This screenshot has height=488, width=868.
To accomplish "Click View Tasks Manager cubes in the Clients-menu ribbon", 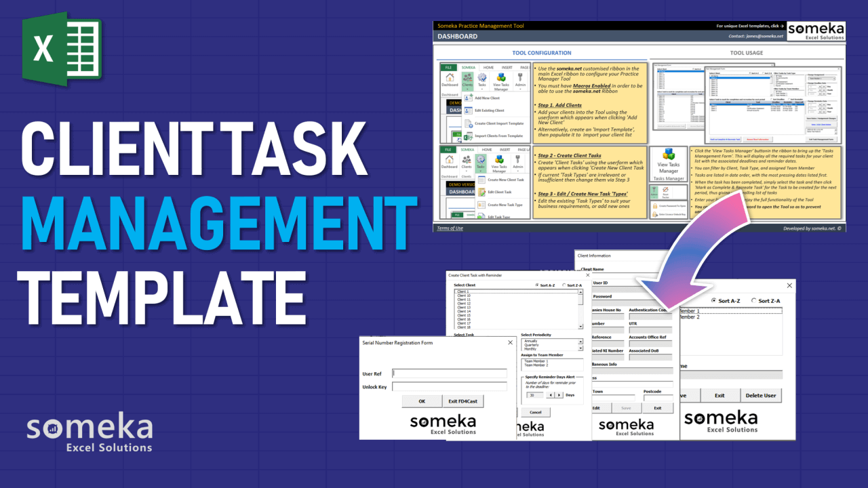I will 501,78.
